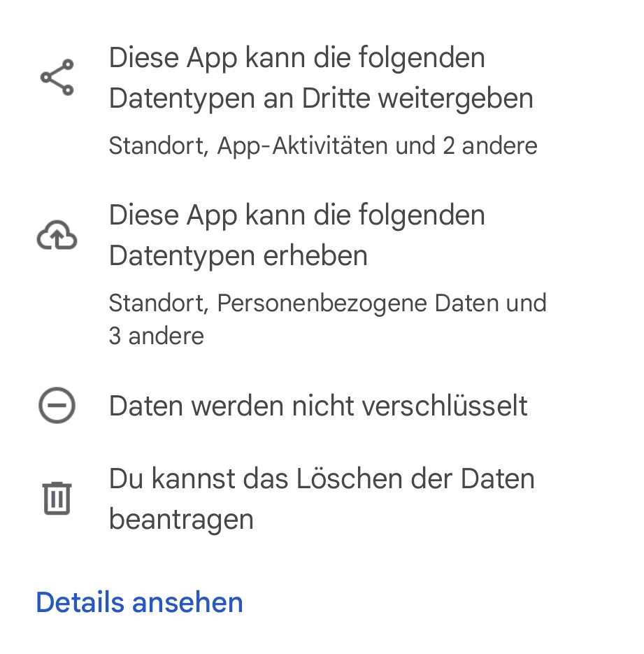Select 'Daten werden nicht verschlüsselt' text

coord(318,406)
